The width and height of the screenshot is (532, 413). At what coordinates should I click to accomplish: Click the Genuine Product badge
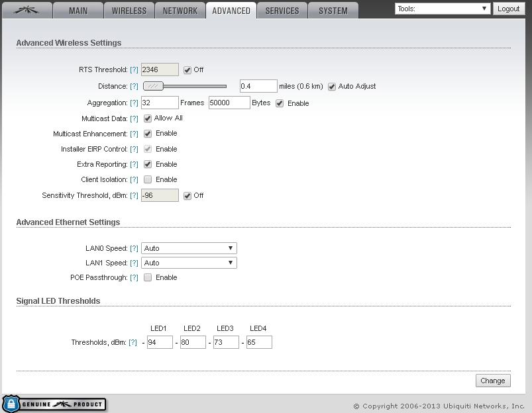click(x=54, y=404)
